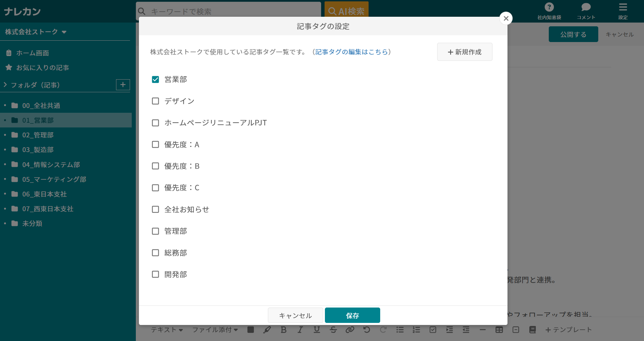Screen dimensions: 644x341
Task: Click the text color swatch in the toolbar
Action: [x=251, y=330]
